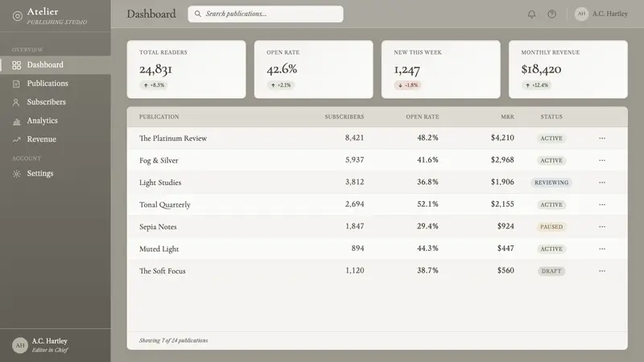Open the help question-mark icon

551,14
